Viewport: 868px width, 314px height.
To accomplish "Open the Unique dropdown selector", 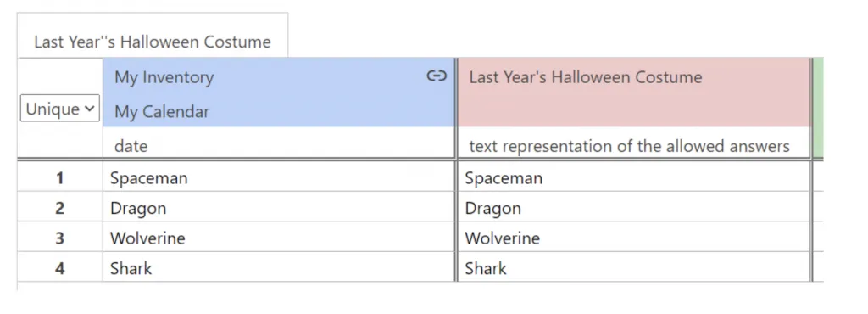I will (x=60, y=108).
